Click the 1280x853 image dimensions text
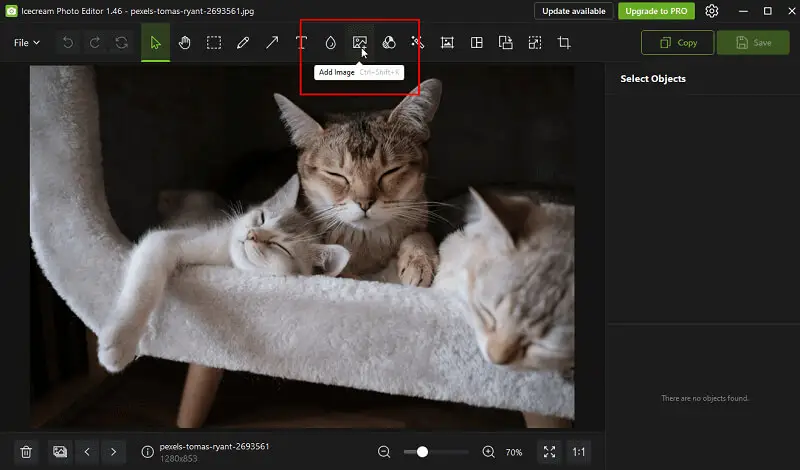This screenshot has height=470, width=800. [179, 459]
